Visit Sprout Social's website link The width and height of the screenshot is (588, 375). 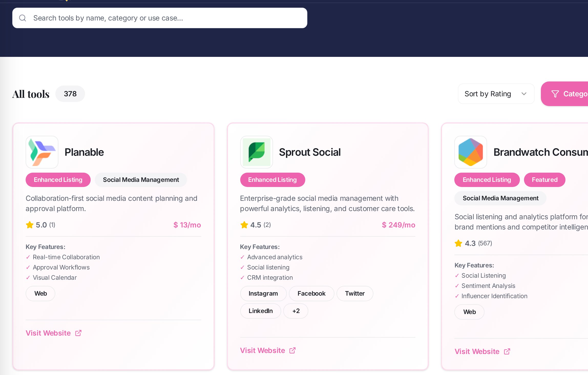pos(268,350)
